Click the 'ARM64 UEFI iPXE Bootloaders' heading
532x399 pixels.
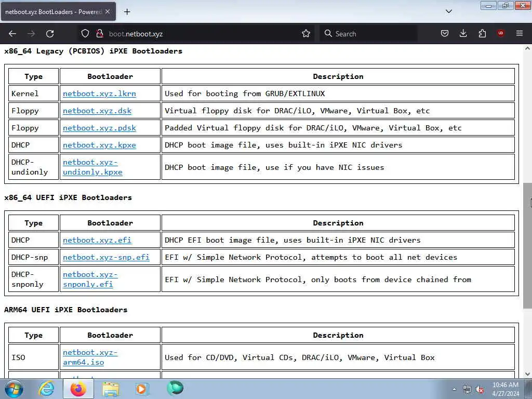pos(66,310)
